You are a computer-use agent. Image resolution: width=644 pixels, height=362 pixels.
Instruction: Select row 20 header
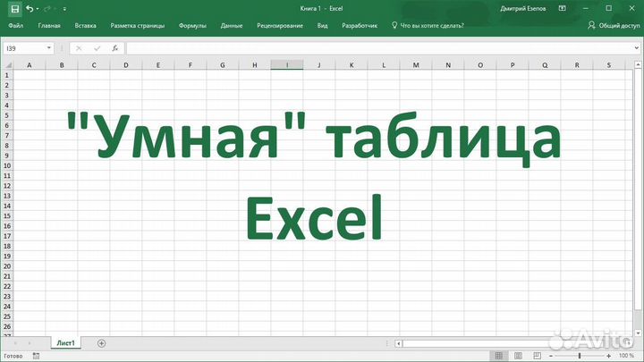(7, 266)
